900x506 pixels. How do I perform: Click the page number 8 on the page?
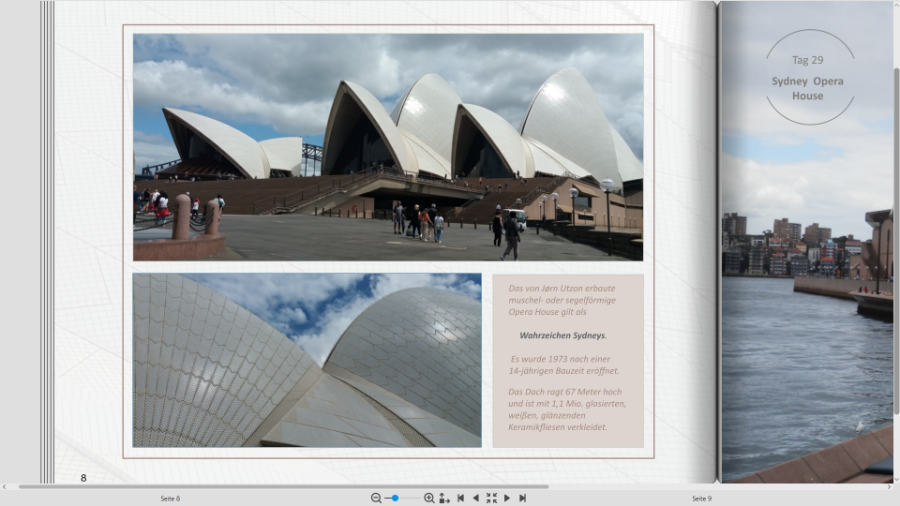[84, 478]
